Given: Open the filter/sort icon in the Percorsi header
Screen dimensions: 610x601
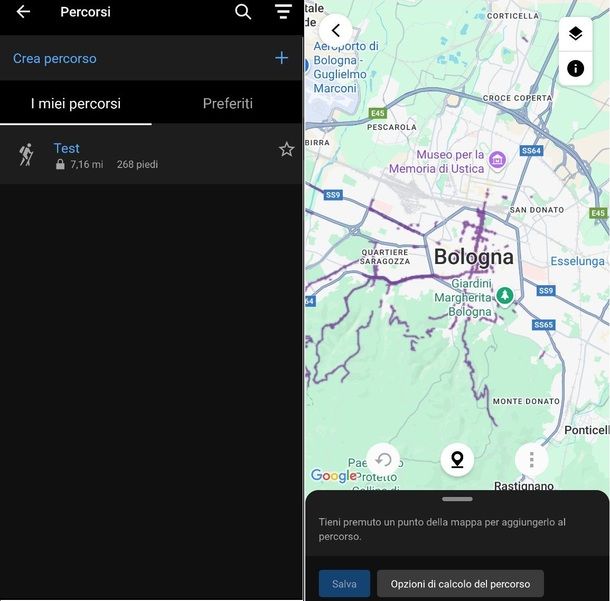Looking at the screenshot, I should (x=283, y=12).
